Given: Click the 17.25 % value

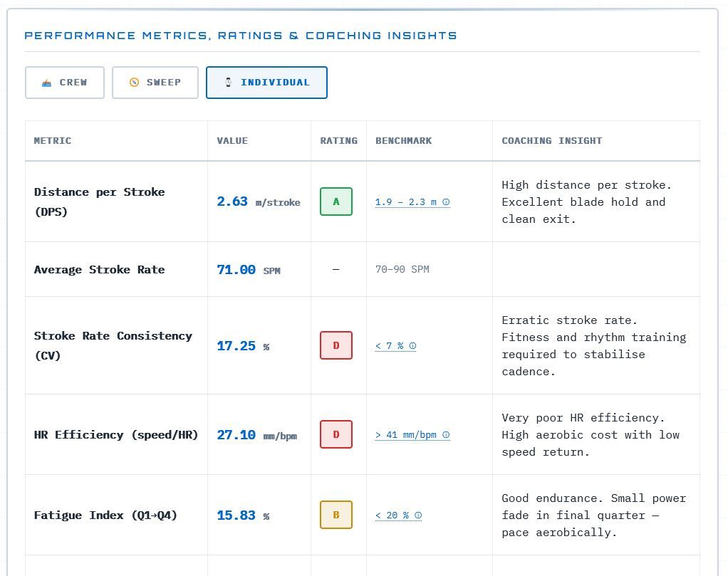Looking at the screenshot, I should (x=243, y=346).
